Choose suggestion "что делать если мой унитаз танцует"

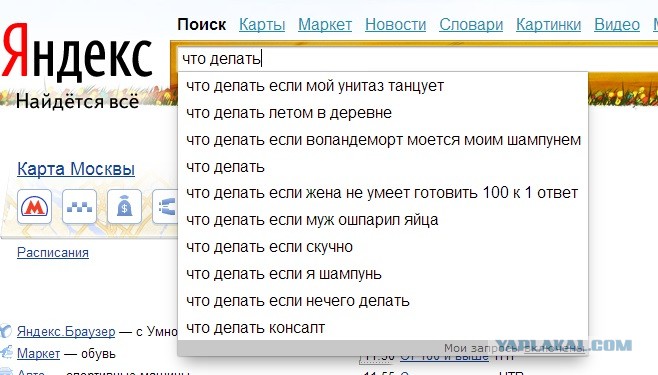383,86
